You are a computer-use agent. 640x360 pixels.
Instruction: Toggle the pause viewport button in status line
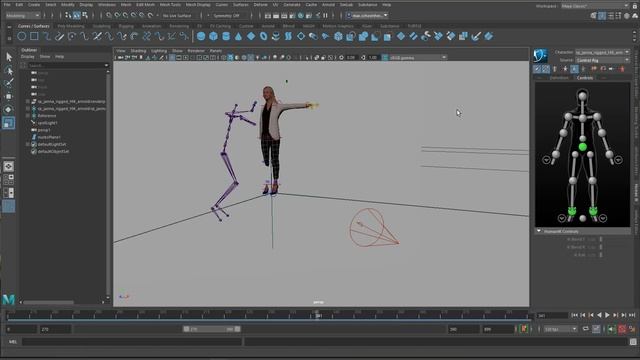click(325, 16)
